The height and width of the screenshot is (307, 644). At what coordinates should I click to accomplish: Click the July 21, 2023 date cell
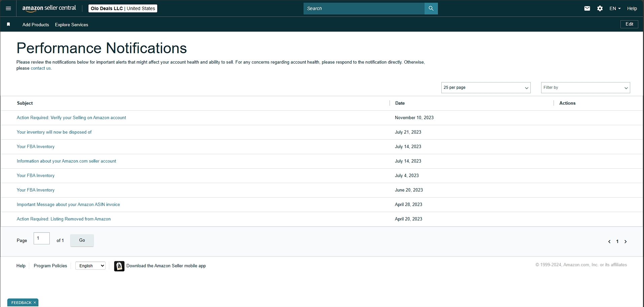pos(408,132)
